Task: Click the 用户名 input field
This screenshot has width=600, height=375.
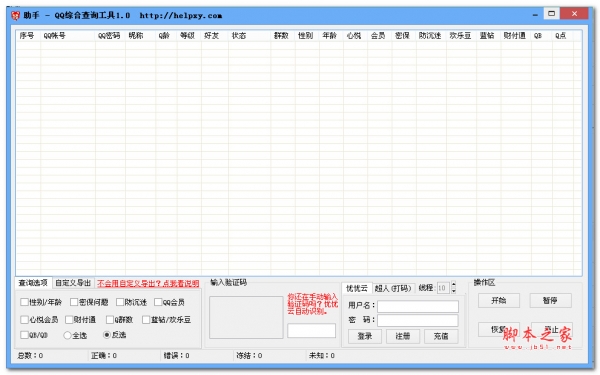Action: click(x=418, y=306)
